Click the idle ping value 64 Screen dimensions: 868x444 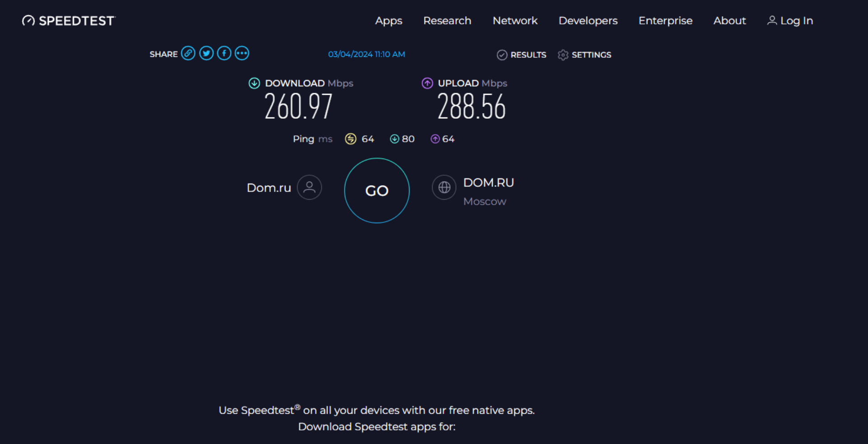(368, 139)
